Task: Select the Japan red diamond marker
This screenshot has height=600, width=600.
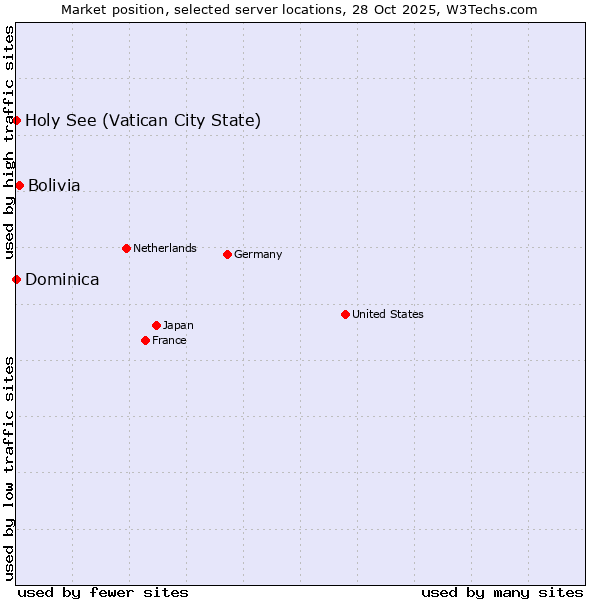Action: pos(156,325)
